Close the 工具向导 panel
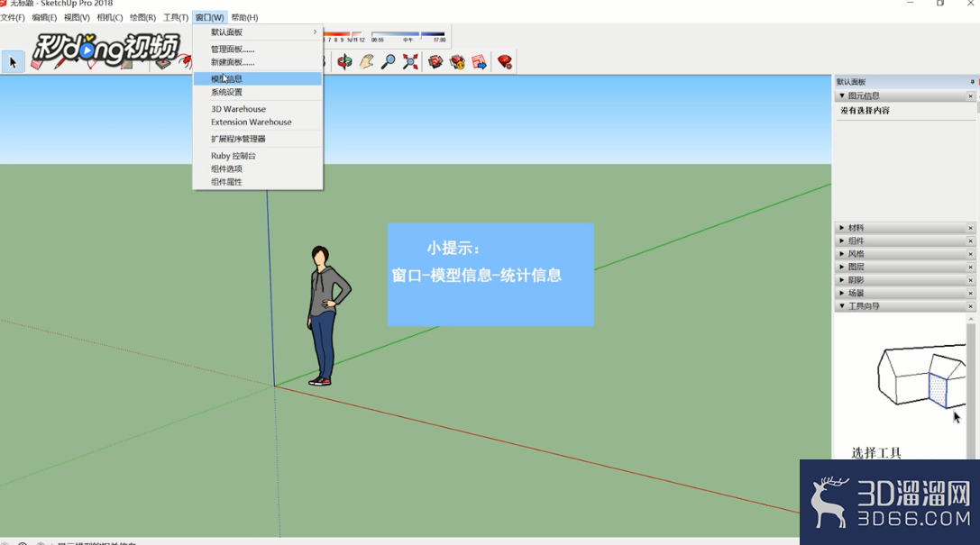980x545 pixels. click(971, 306)
